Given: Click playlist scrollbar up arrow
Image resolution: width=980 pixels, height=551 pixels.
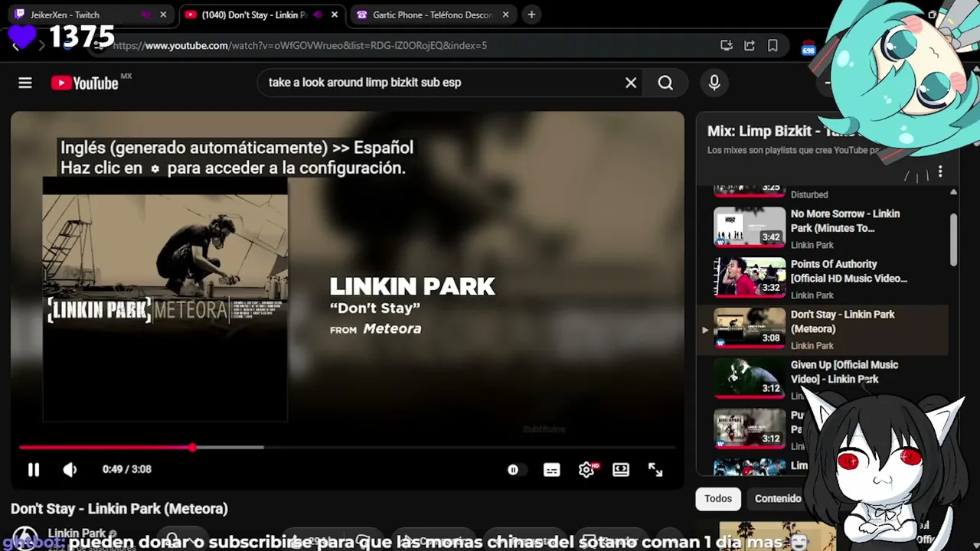Looking at the screenshot, I should (x=953, y=192).
